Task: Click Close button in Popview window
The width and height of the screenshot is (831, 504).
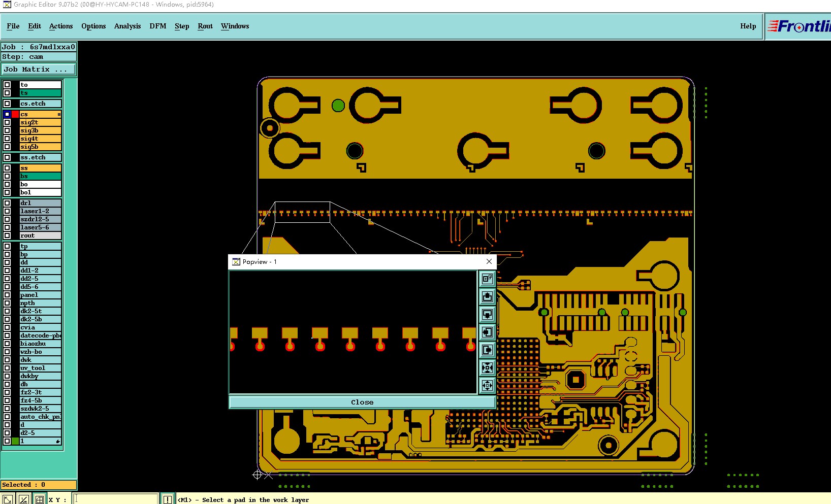Action: click(362, 402)
